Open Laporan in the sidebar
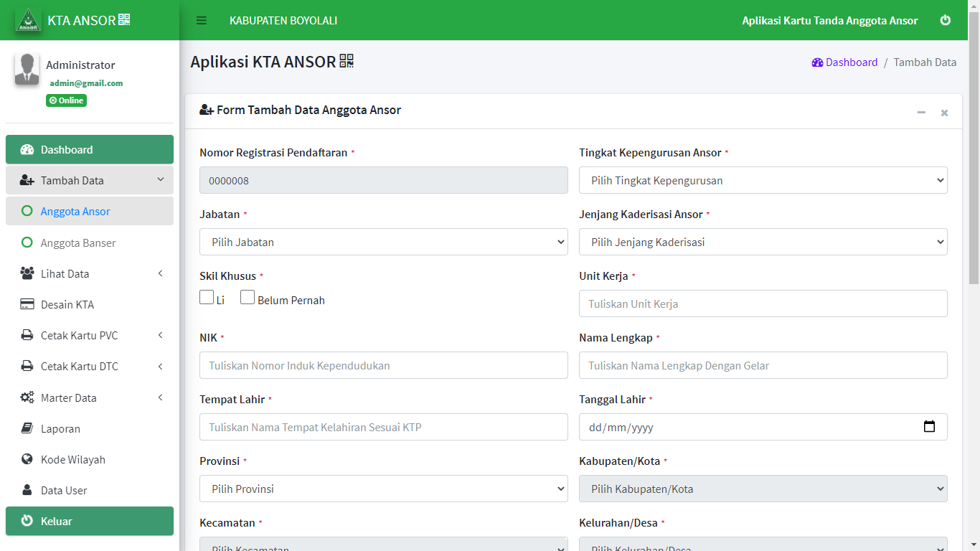Viewport: 980px width, 551px height. (60, 429)
